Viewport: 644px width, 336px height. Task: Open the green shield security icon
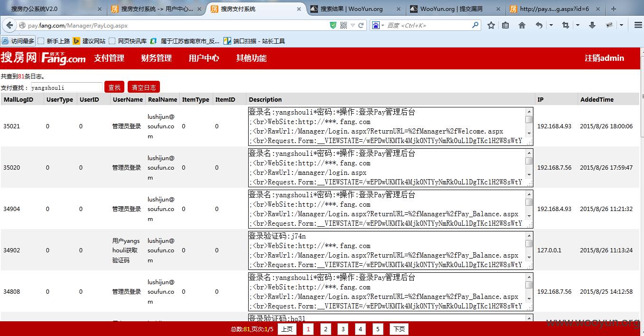coord(333,25)
